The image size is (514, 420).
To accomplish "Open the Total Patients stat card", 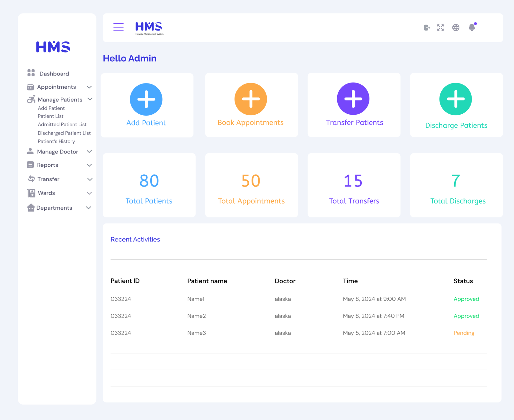I will tap(149, 185).
